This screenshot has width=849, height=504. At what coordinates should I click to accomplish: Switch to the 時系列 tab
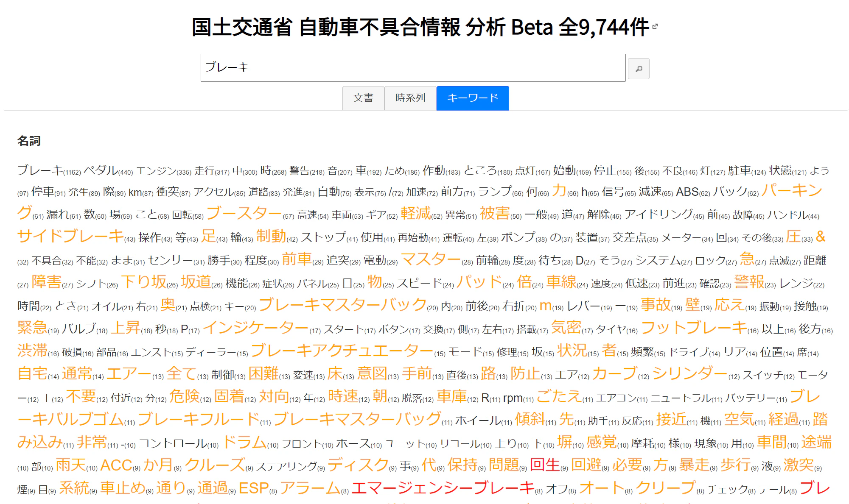(410, 98)
